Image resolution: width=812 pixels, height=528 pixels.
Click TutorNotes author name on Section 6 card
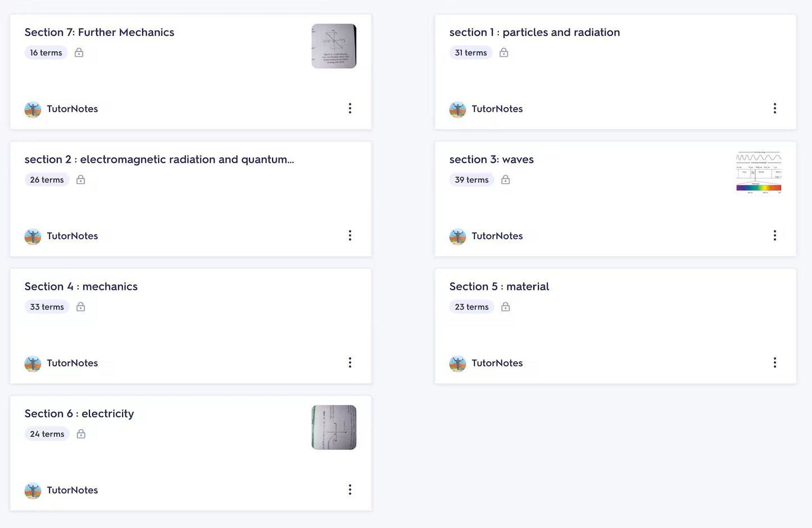(72, 490)
